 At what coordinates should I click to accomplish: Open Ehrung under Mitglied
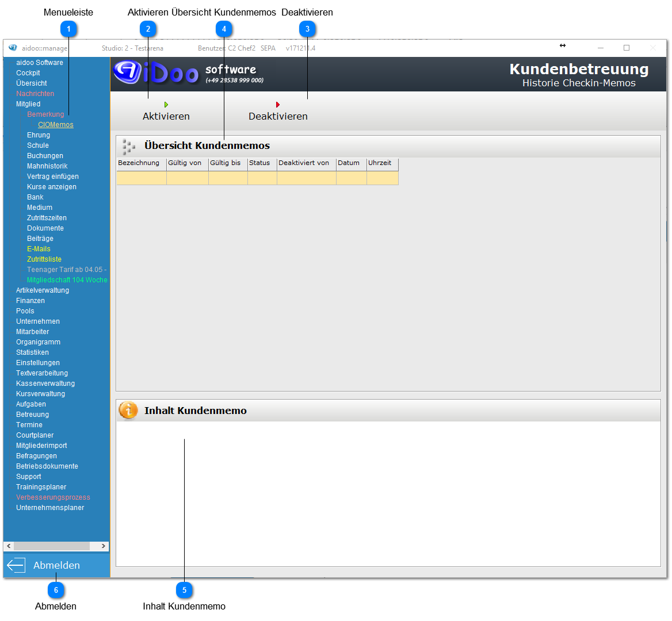point(39,135)
